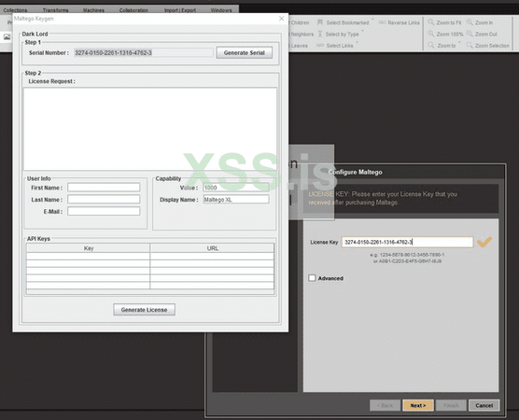Select the Serial Number field
This screenshot has height=420, width=519.
tap(144, 52)
